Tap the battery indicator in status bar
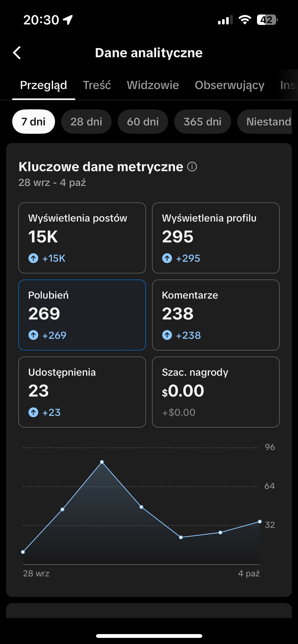Image resolution: width=298 pixels, height=644 pixels. 267,20
